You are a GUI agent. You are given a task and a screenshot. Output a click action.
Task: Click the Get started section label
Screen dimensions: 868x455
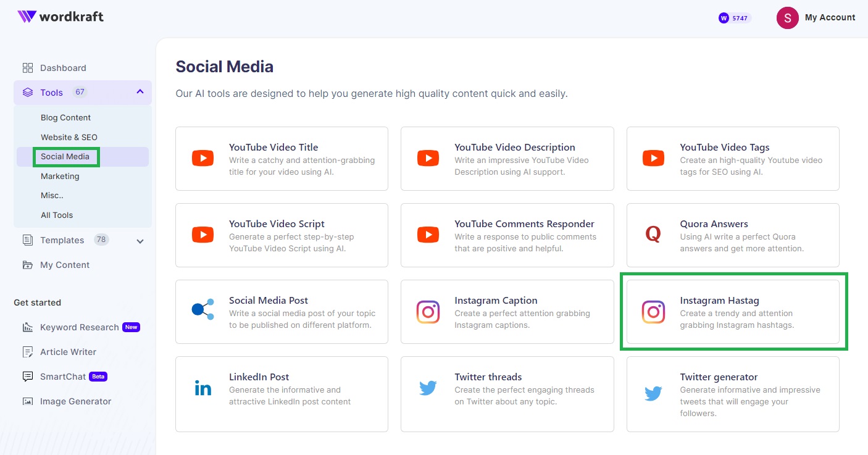click(37, 303)
